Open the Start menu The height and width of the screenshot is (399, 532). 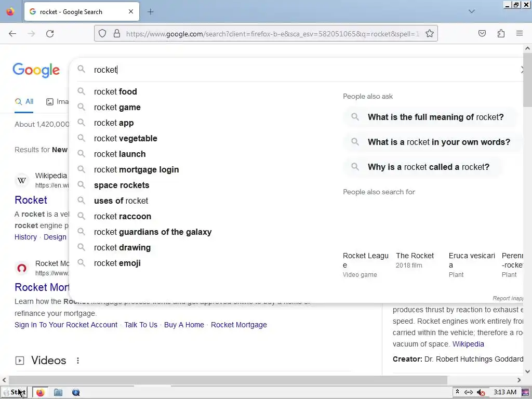point(14,392)
